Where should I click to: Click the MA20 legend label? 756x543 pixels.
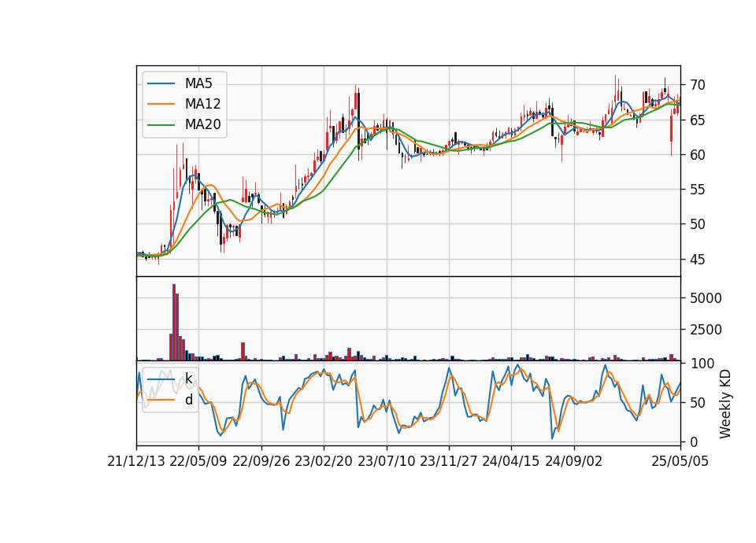pos(202,124)
